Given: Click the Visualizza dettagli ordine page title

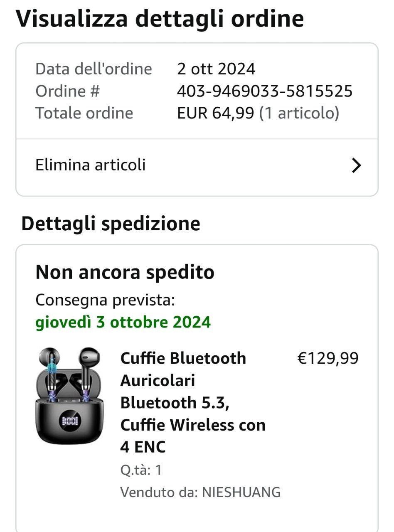Looking at the screenshot, I should click(160, 19).
